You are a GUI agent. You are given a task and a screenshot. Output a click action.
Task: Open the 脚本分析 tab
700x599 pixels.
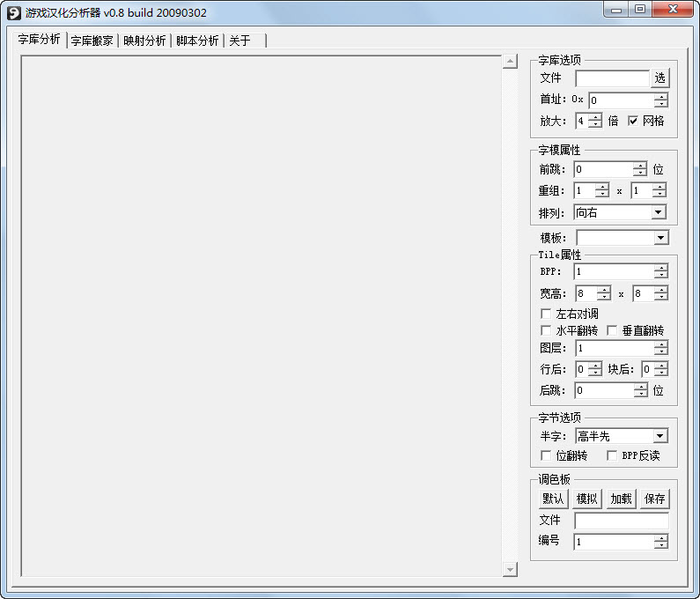pyautogui.click(x=197, y=41)
